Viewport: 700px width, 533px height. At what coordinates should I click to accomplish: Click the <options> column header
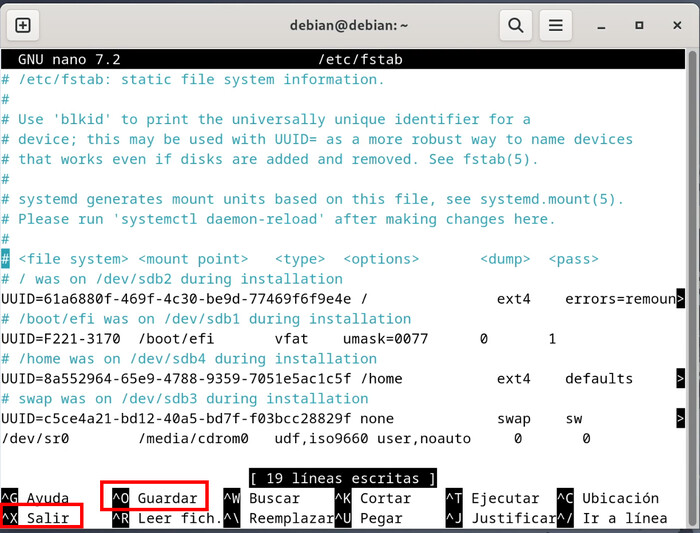click(382, 259)
